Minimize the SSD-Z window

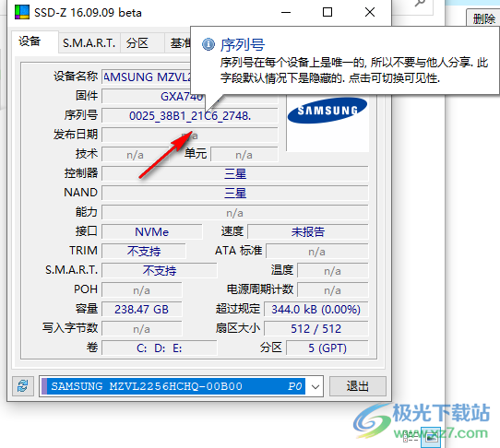pos(286,12)
